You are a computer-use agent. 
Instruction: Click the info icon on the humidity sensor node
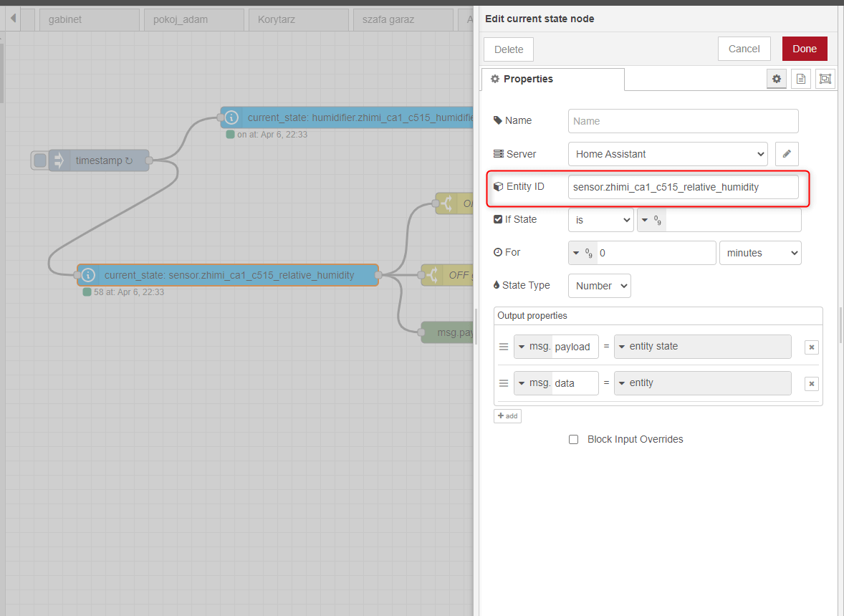coord(87,275)
